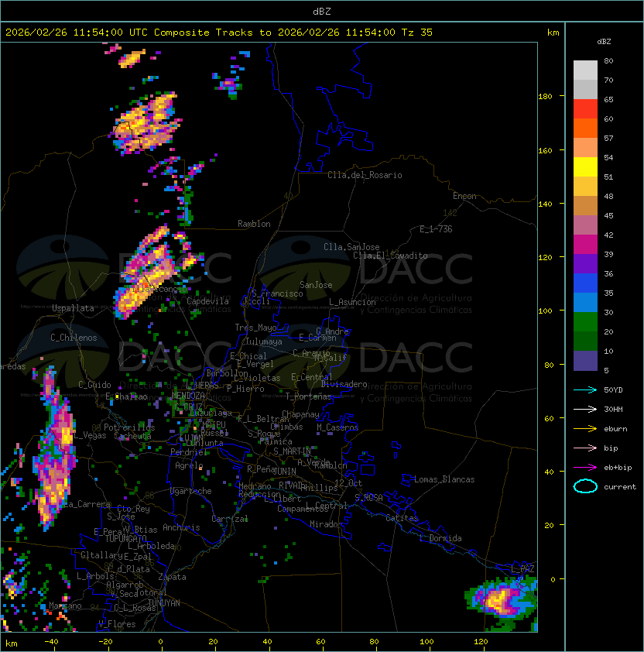This screenshot has height=652, width=644.
Task: Pick the slate 5-10 dBZ color swatch
Action: [585, 361]
